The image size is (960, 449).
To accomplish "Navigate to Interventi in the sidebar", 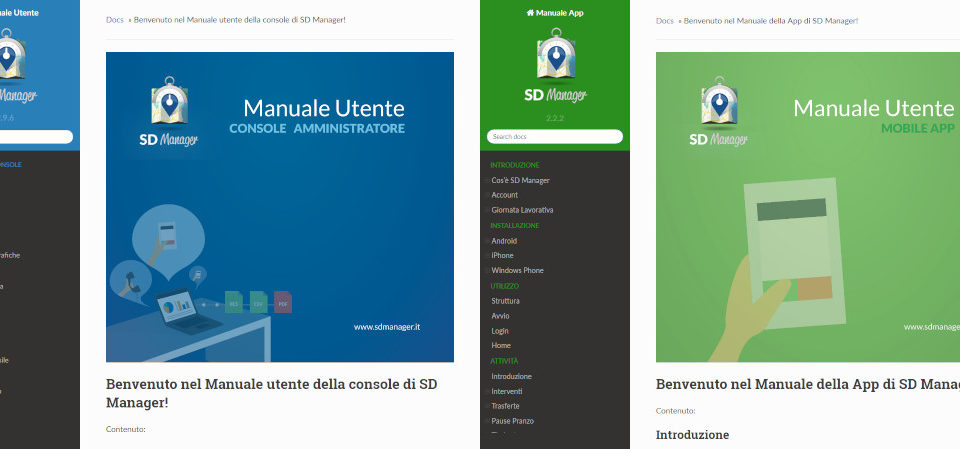I will (x=506, y=391).
